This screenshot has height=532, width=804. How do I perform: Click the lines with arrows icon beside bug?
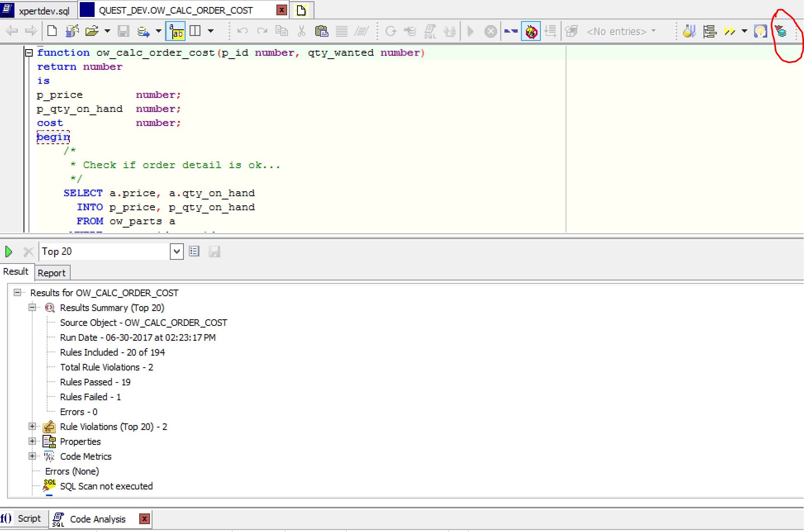[550, 31]
